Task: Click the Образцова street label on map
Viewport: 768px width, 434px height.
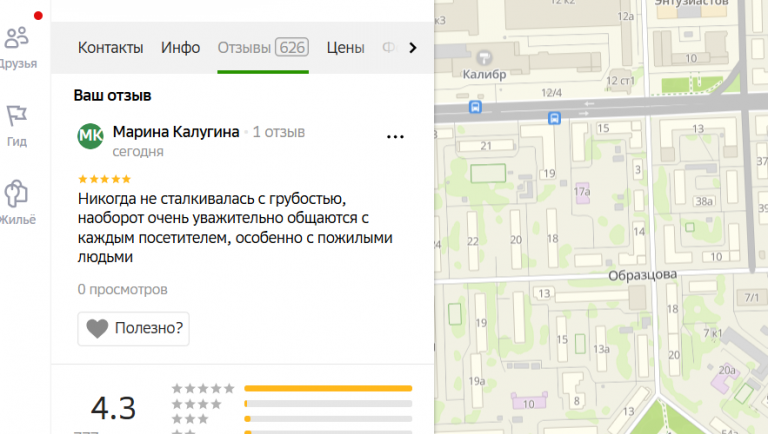Action: pos(643,275)
